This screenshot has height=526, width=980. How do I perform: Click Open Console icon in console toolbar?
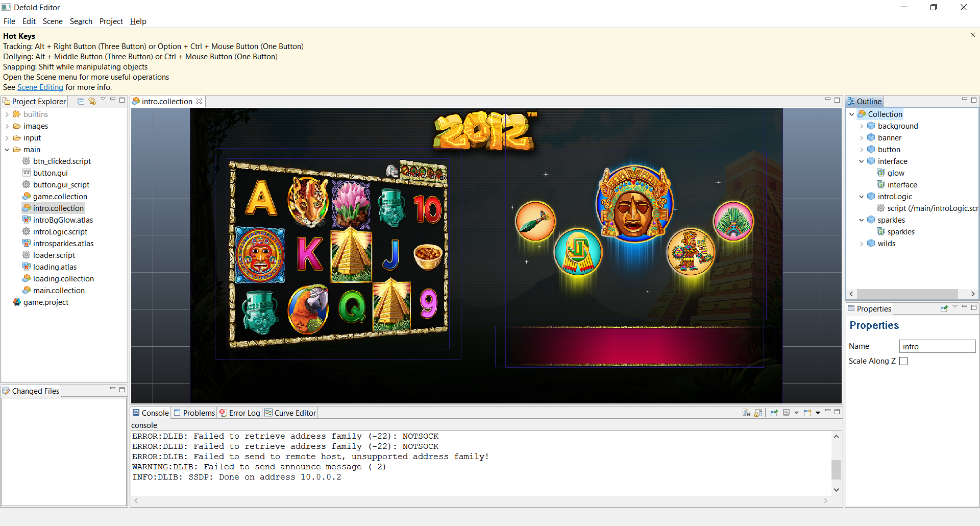pos(807,413)
